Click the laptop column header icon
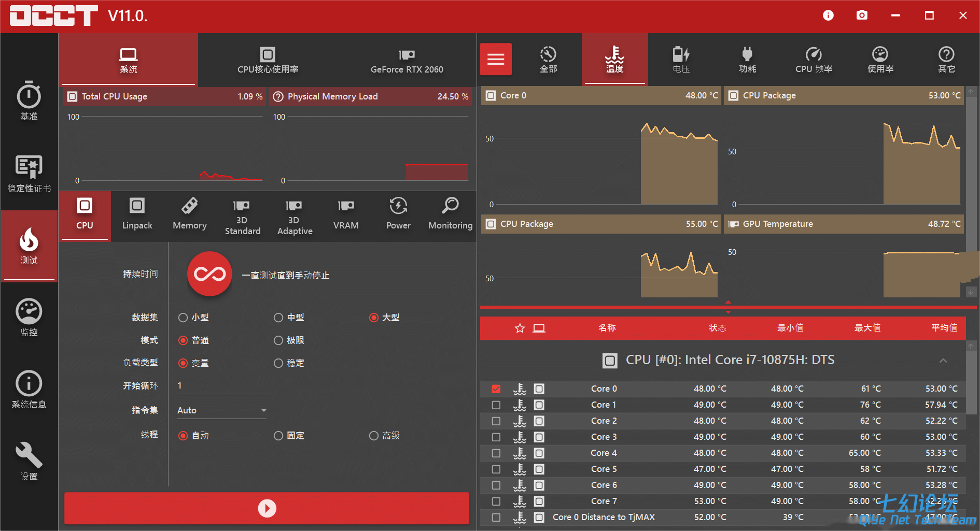 tap(539, 328)
